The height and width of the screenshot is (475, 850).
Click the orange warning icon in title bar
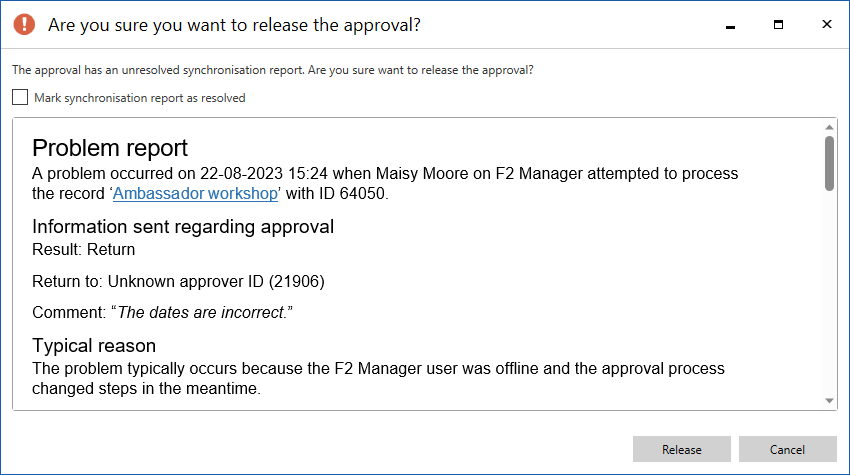click(25, 25)
